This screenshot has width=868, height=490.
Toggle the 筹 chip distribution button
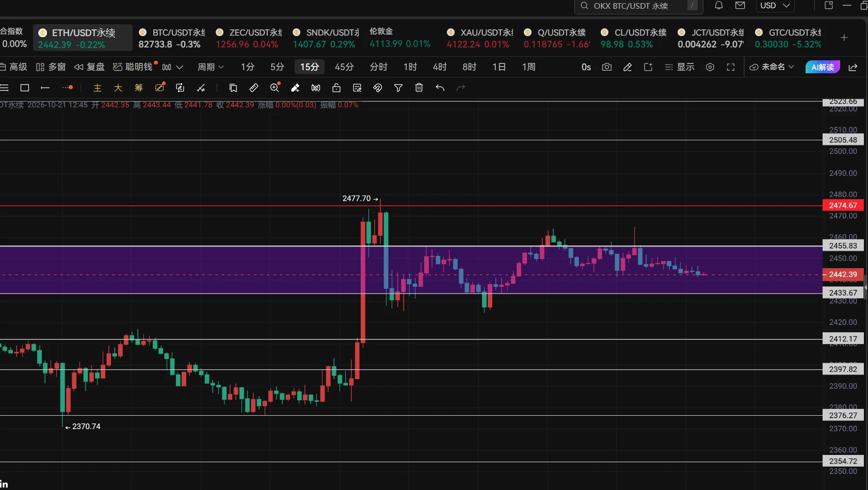tap(139, 88)
